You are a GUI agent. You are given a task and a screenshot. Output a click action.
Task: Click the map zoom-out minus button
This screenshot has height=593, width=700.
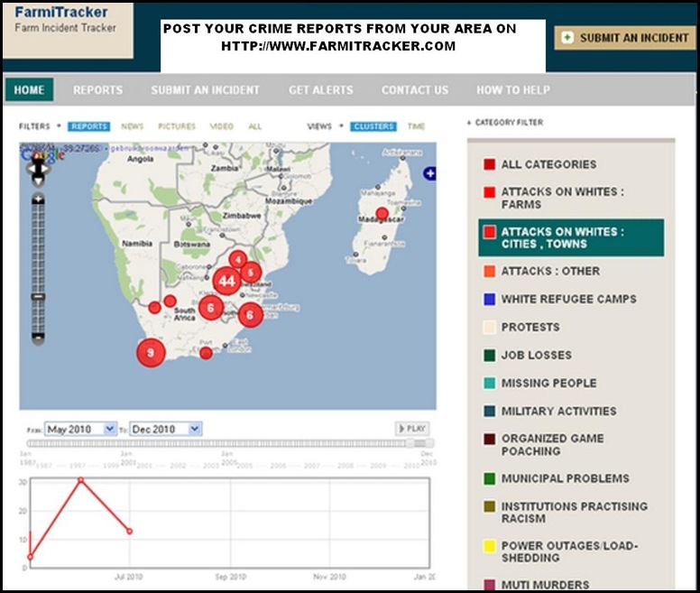click(39, 338)
